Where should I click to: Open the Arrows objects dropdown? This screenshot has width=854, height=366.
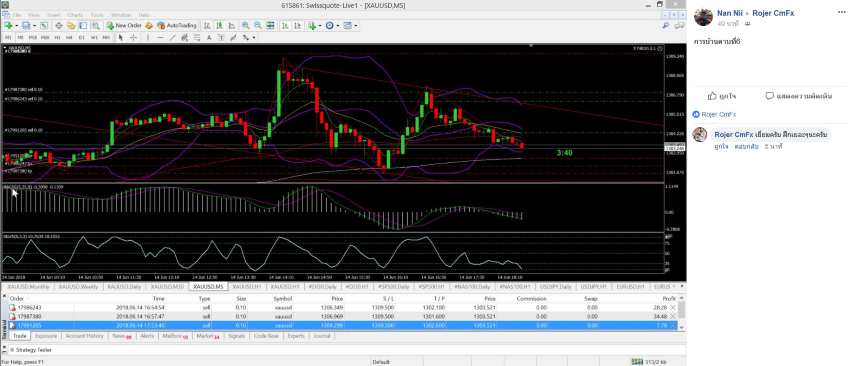248,38
